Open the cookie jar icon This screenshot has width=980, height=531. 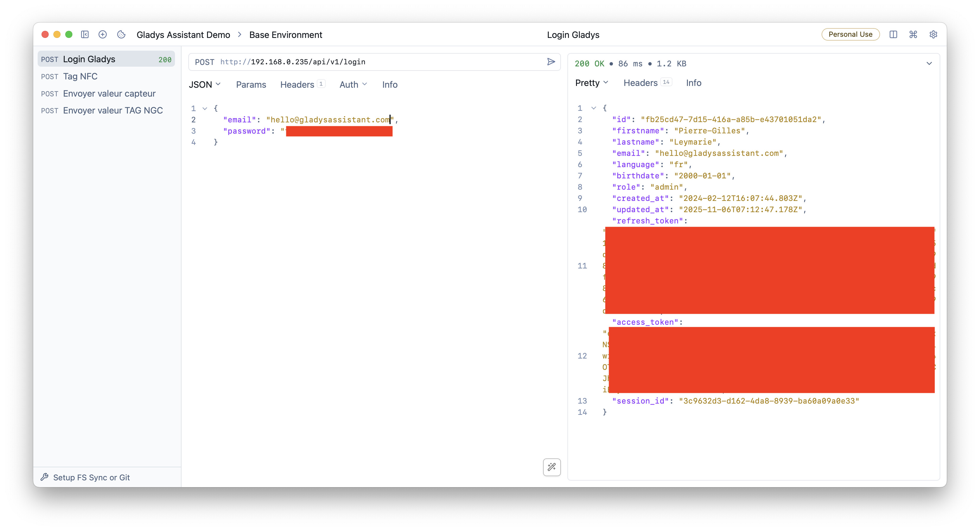(x=121, y=35)
